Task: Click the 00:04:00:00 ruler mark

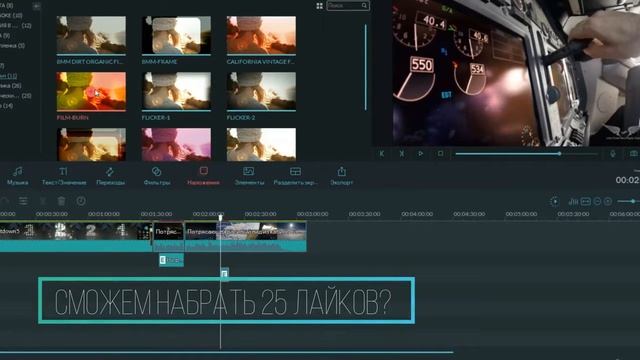Action: tap(417, 214)
